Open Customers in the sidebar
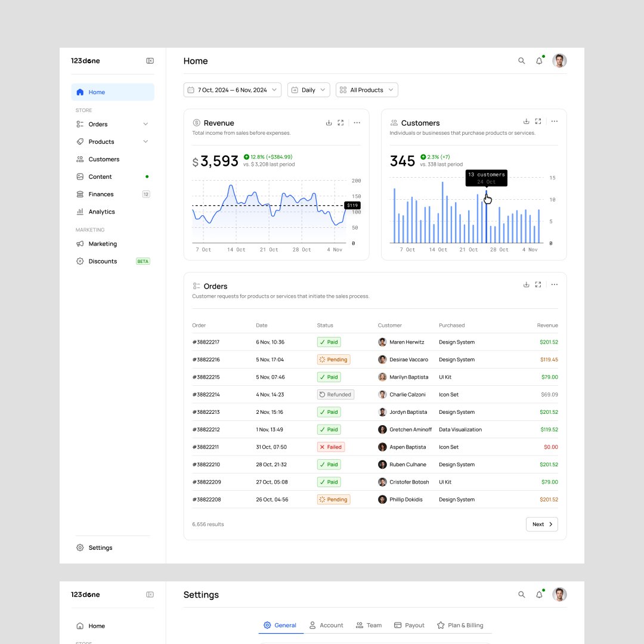Screen dimensions: 644x644 pos(113,159)
